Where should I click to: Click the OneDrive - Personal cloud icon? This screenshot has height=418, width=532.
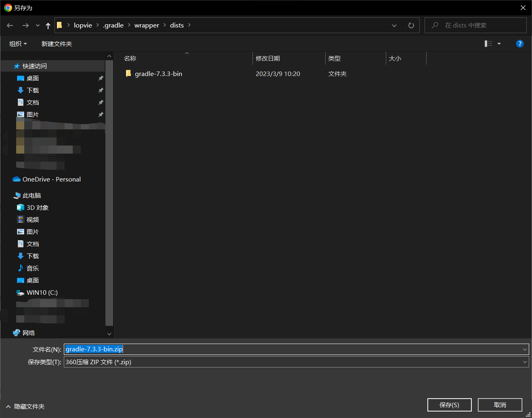(x=16, y=179)
